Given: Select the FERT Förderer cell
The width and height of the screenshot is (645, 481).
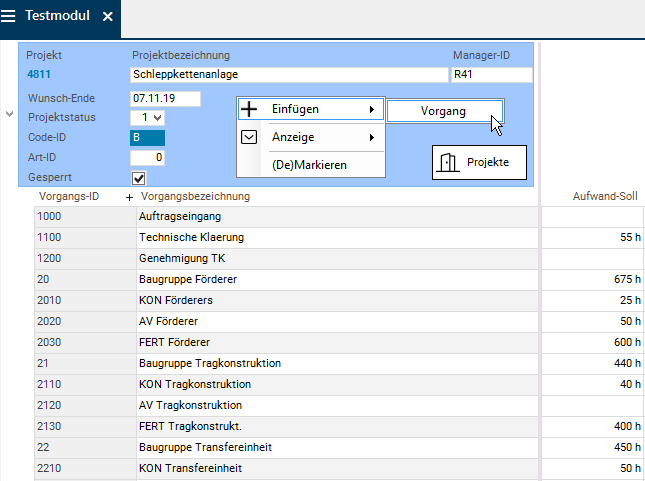Looking at the screenshot, I should 337,342.
